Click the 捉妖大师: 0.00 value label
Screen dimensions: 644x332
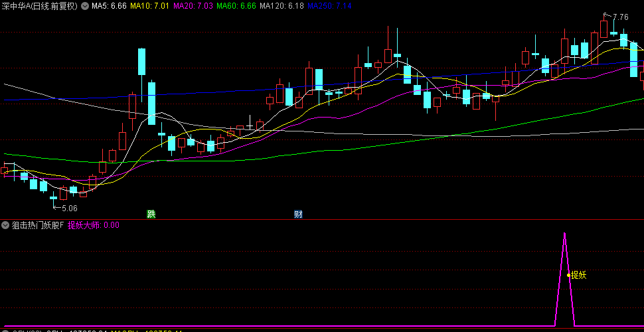pyautogui.click(x=93, y=224)
